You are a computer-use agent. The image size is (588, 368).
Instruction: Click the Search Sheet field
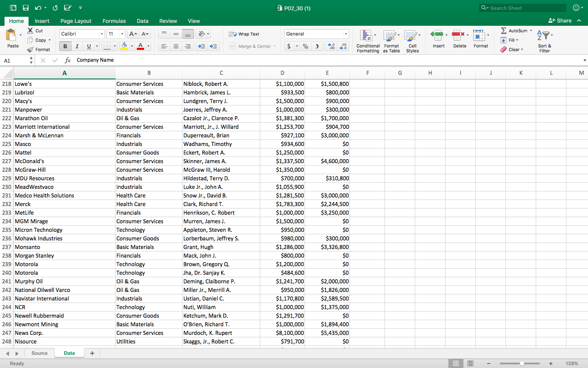(x=523, y=8)
